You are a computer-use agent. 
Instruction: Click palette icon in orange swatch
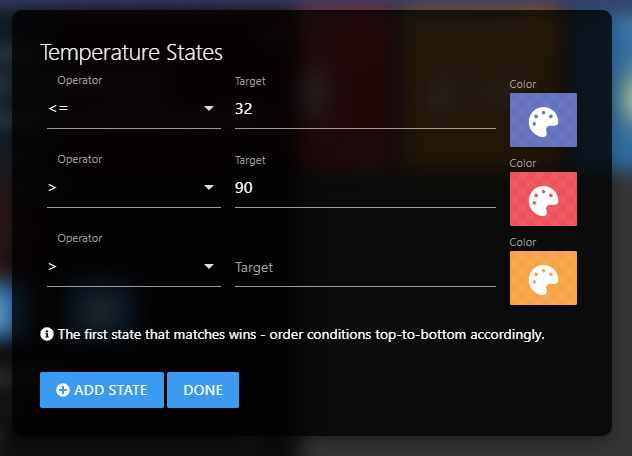[543, 280]
